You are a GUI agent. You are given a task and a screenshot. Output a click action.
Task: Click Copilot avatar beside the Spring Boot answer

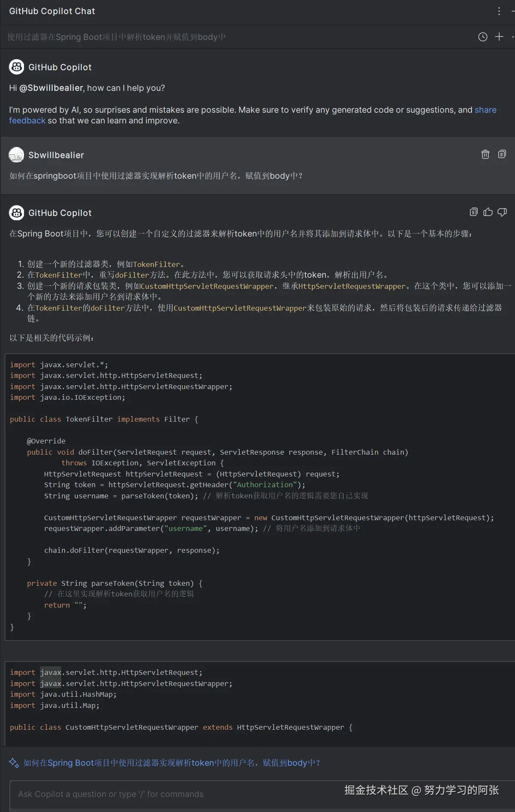(17, 213)
